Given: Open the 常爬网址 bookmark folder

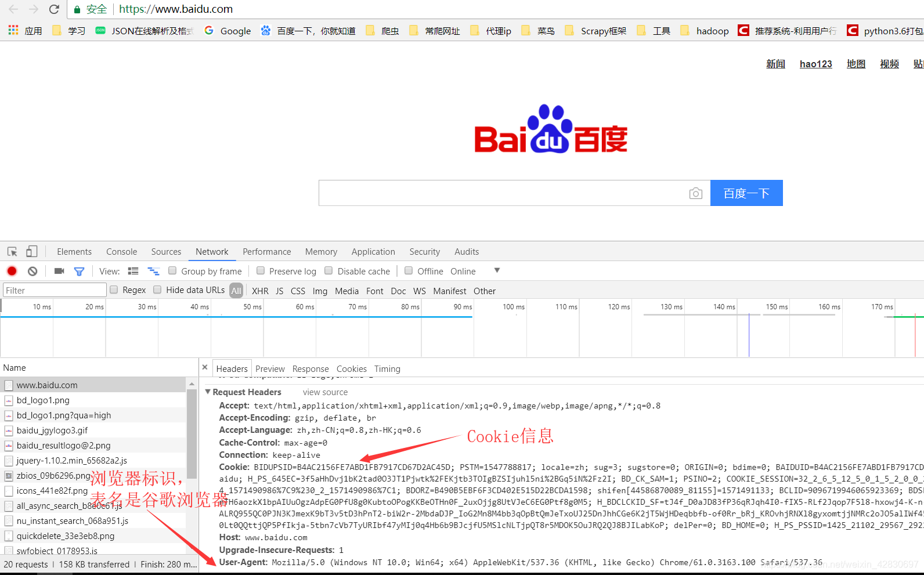Looking at the screenshot, I should click(x=435, y=31).
